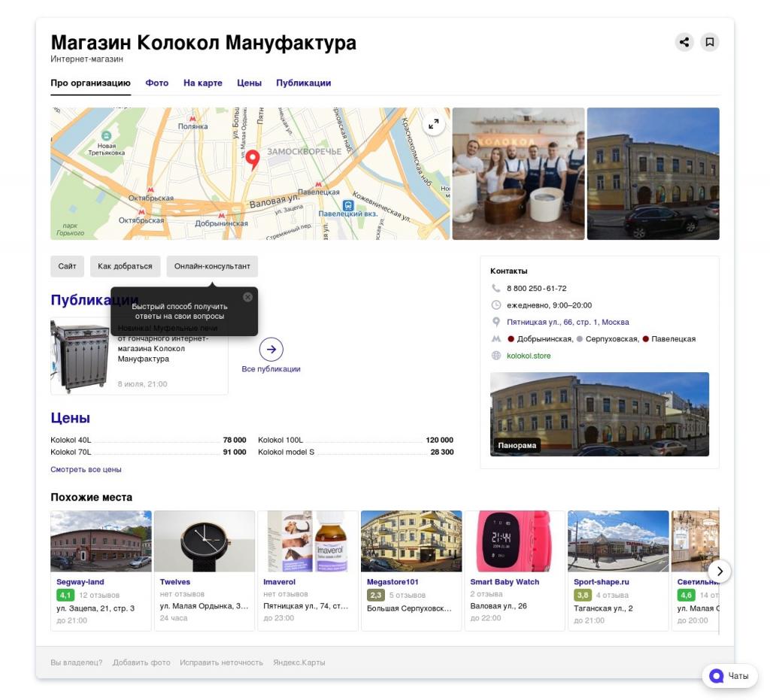Bookmark the organization with the bookmark icon
This screenshot has width=770, height=700.
(710, 42)
